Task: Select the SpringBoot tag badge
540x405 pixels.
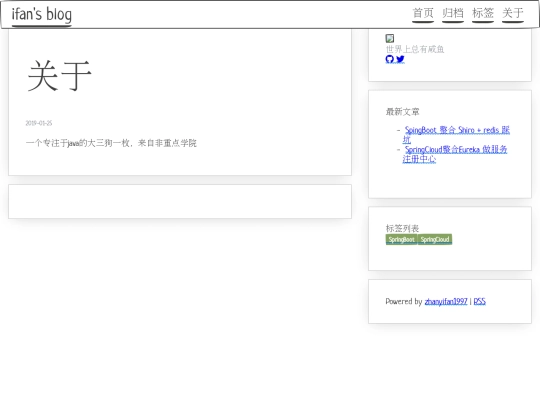Action: pyautogui.click(x=402, y=239)
